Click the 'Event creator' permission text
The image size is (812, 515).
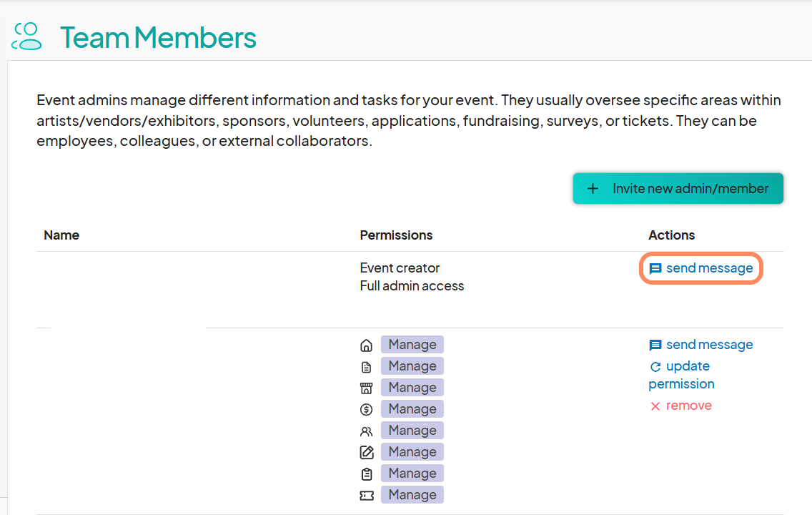pos(400,268)
